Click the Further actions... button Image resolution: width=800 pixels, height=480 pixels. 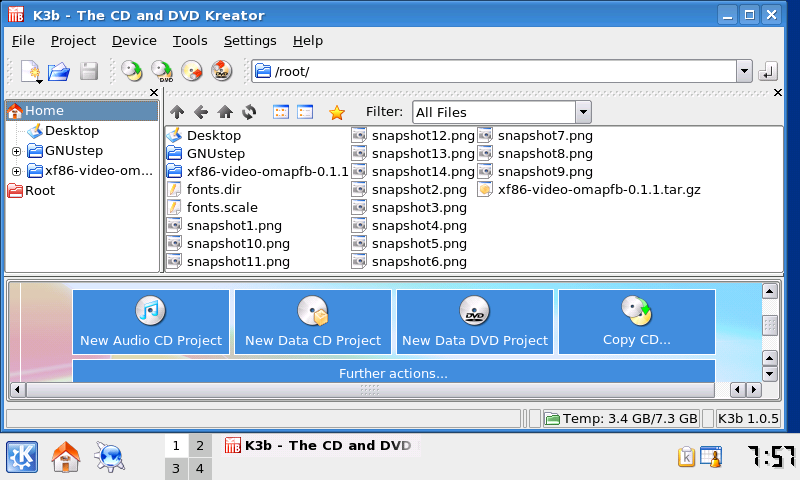[393, 373]
